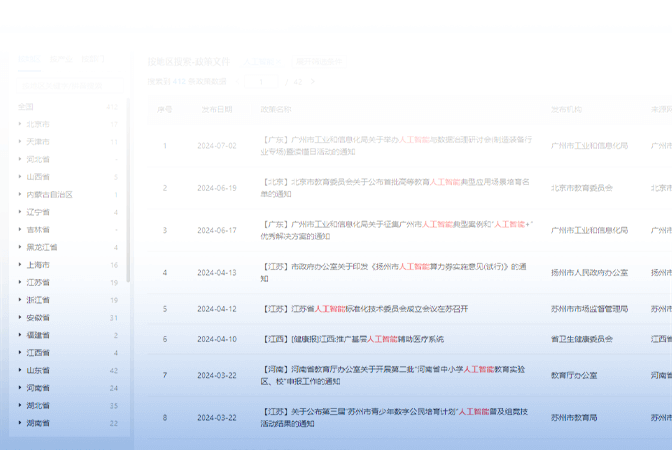Expand the 江苏省 node arrow

tap(19, 283)
